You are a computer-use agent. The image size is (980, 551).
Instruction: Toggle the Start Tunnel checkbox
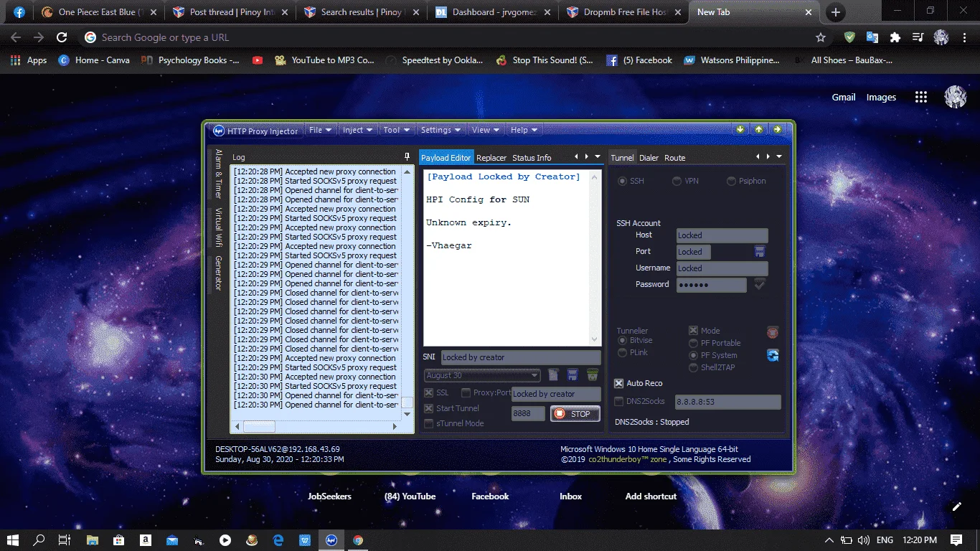tap(428, 409)
